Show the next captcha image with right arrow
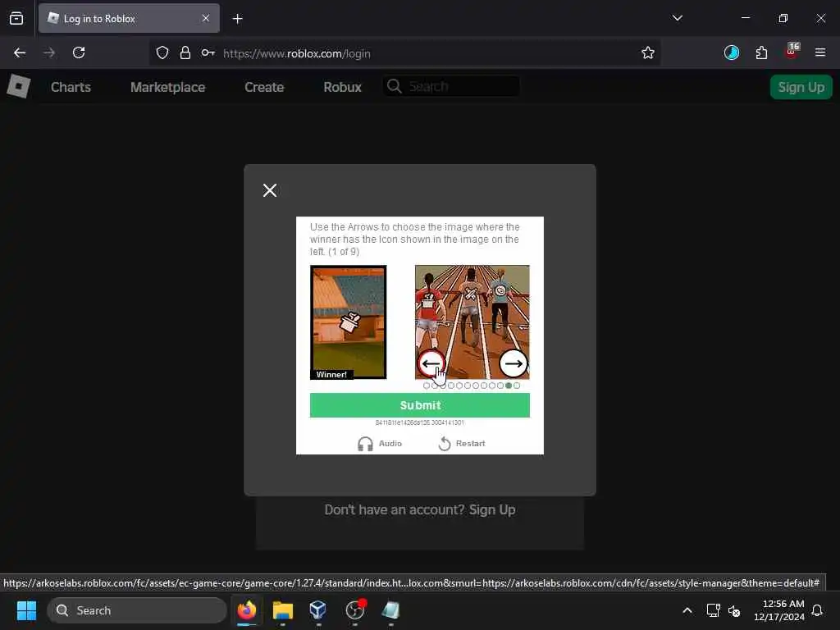This screenshot has height=630, width=840. pos(514,363)
